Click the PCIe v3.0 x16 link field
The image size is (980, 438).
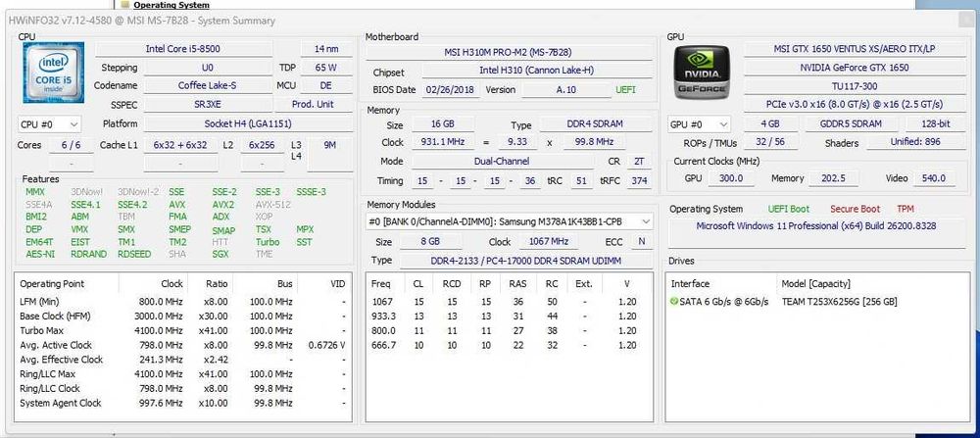[x=854, y=104]
